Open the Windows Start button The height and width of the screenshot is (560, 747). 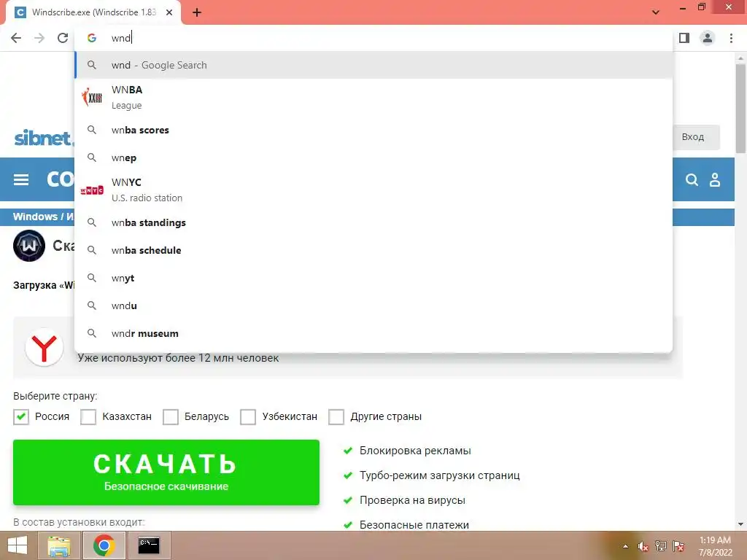[x=18, y=545]
